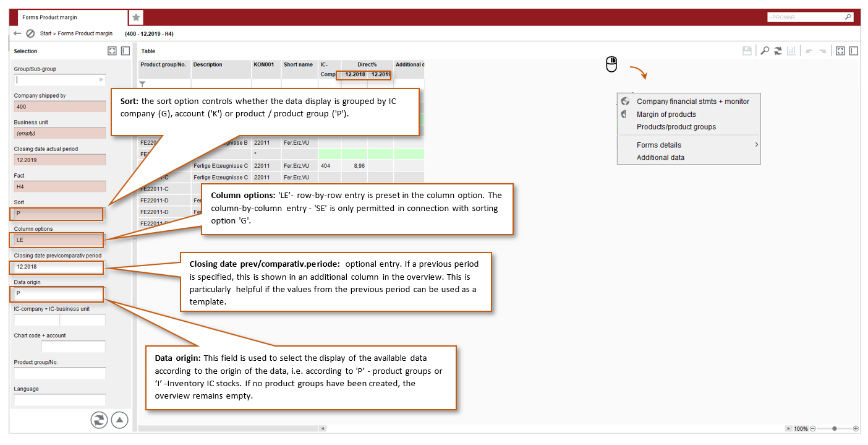
Task: Click the 404 IC-Comp cell
Action: point(330,166)
